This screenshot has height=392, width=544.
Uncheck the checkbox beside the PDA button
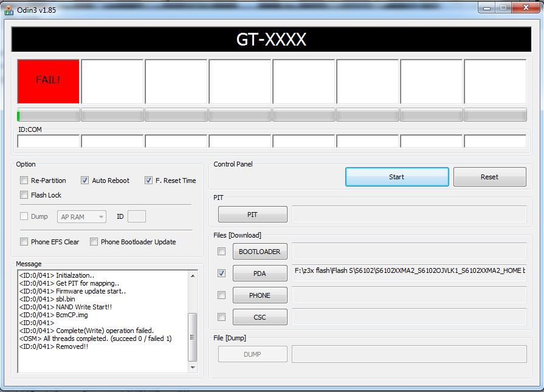(221, 273)
